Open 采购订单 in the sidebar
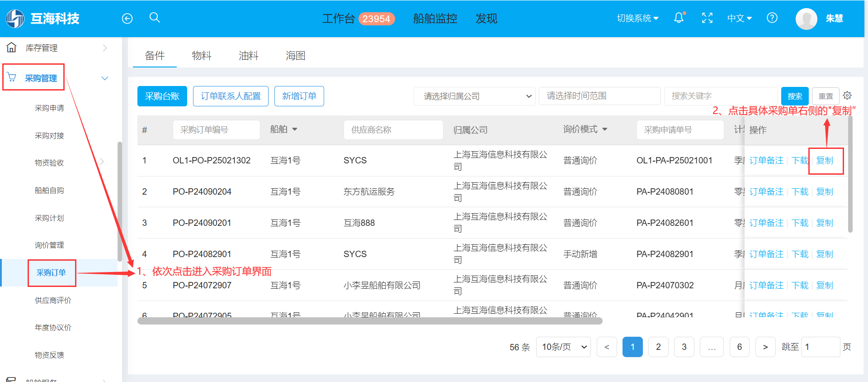The width and height of the screenshot is (868, 382). coord(51,272)
